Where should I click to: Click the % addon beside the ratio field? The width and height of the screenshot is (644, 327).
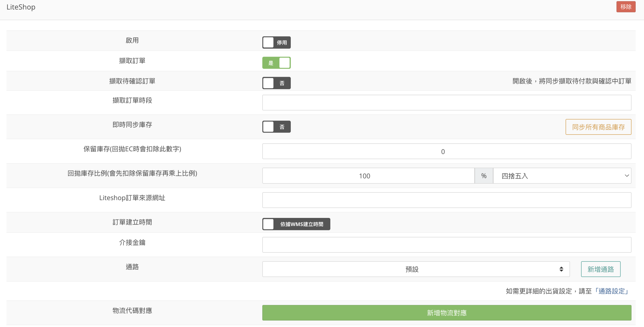pos(484,176)
